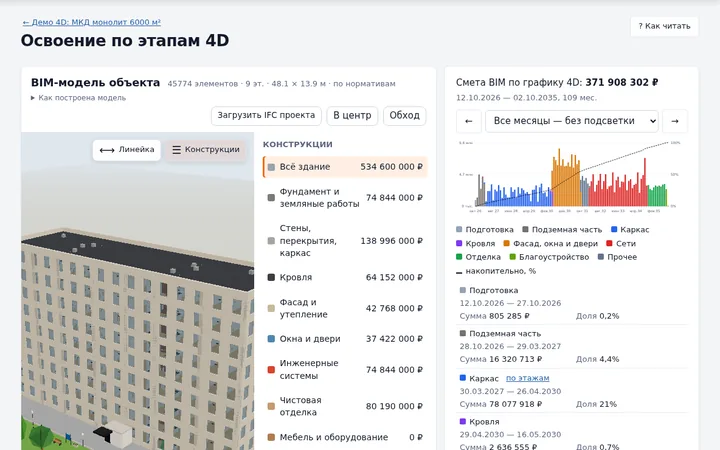Click the Каркас stage title in list
This screenshot has height=450, width=720.
484,378
